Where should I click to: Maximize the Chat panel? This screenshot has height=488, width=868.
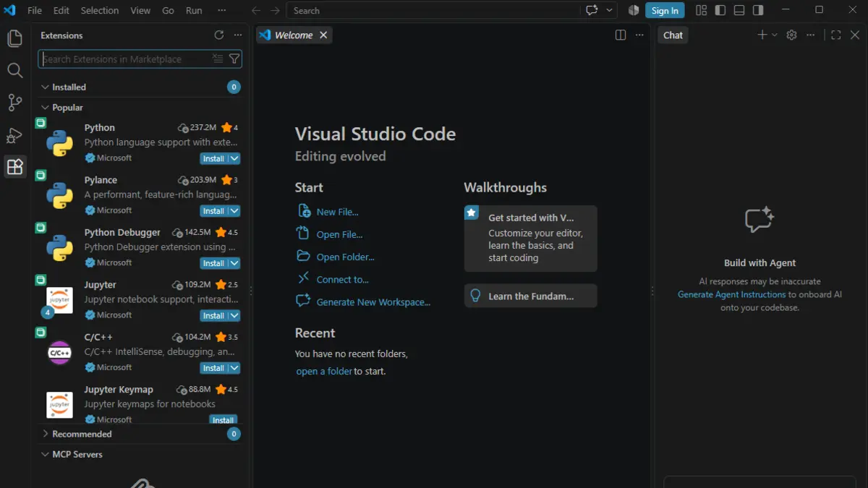tap(836, 35)
